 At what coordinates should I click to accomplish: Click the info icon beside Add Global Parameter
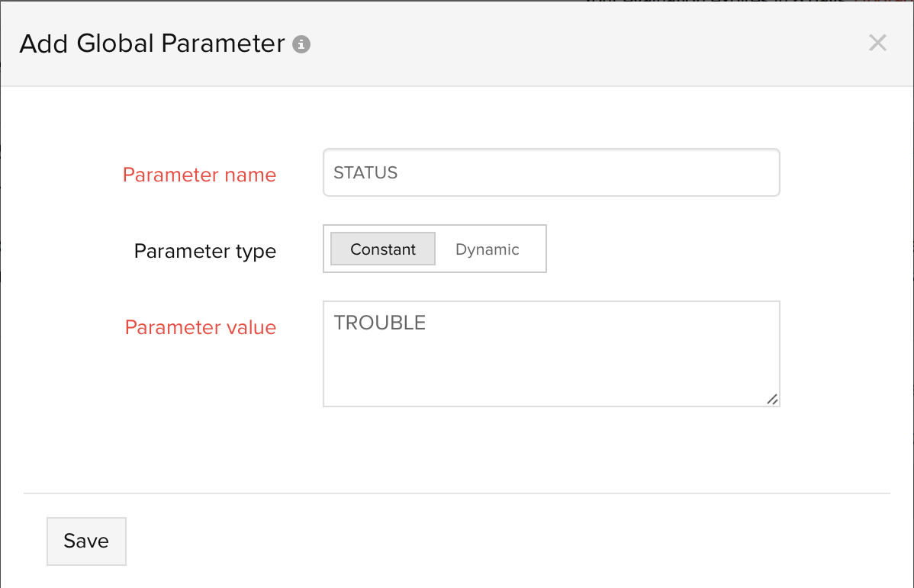click(x=301, y=44)
